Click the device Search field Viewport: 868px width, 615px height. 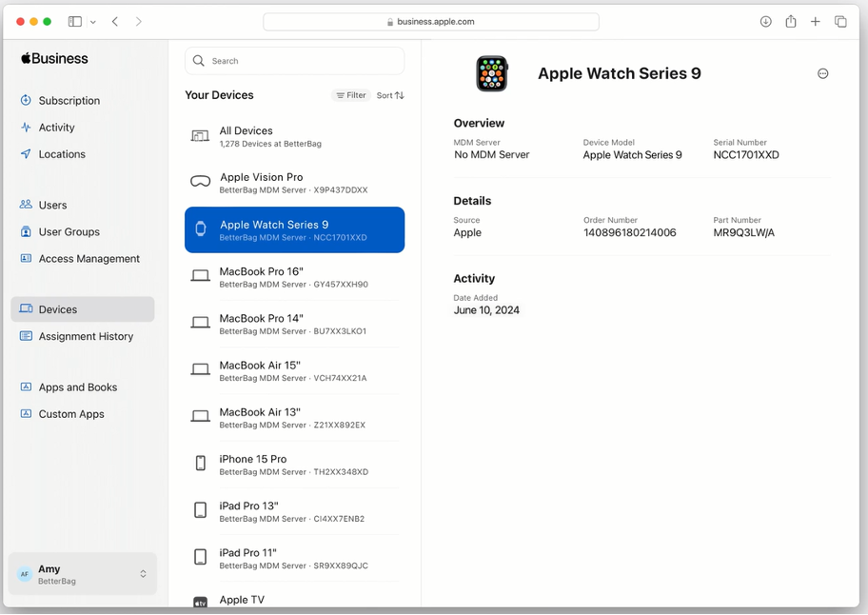294,61
